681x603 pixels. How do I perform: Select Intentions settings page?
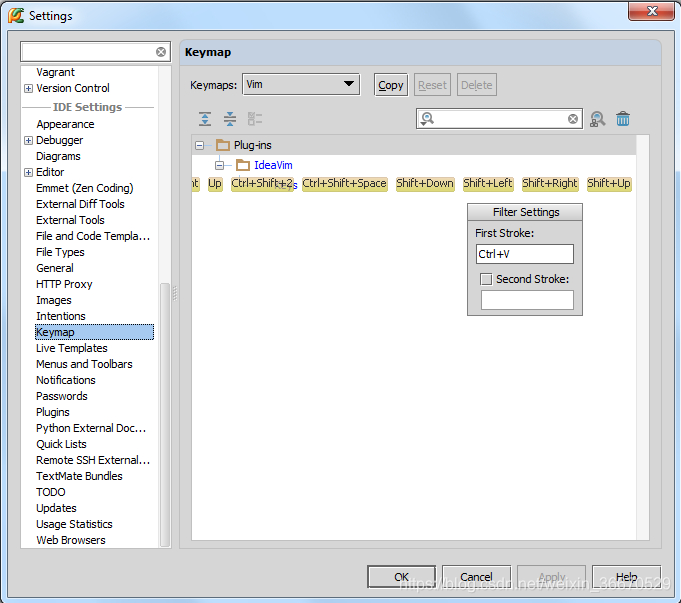click(61, 316)
